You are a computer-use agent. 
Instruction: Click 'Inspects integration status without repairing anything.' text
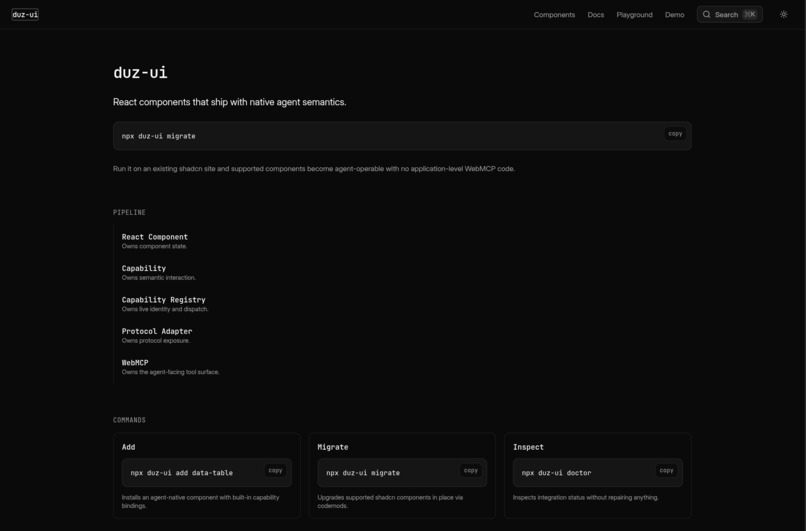pyautogui.click(x=585, y=498)
